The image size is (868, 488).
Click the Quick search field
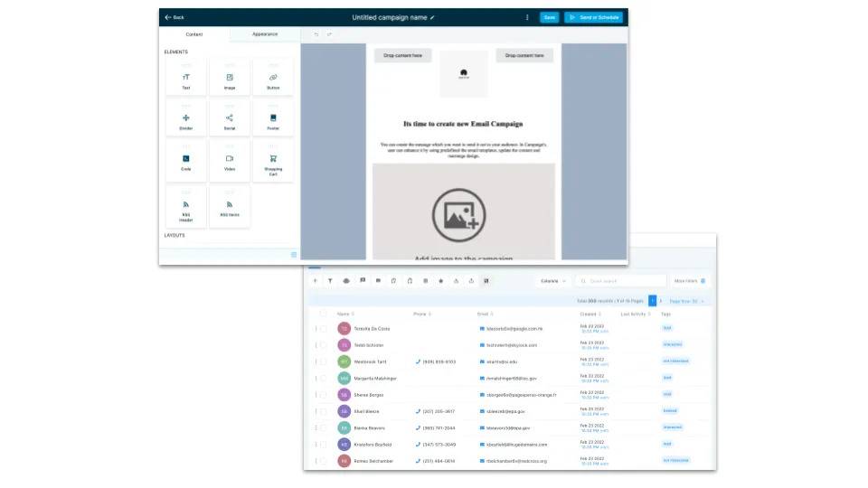(620, 281)
